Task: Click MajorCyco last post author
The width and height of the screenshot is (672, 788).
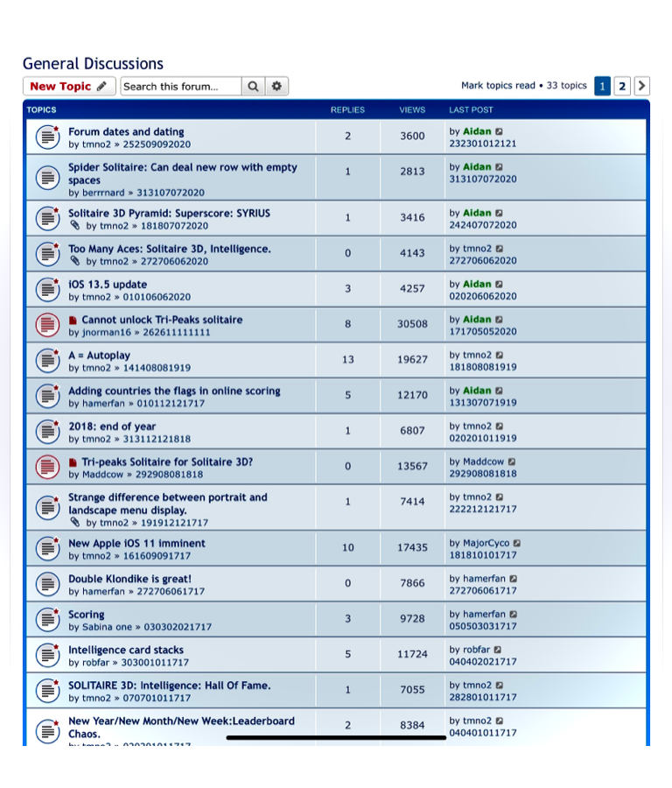Action: [x=486, y=543]
